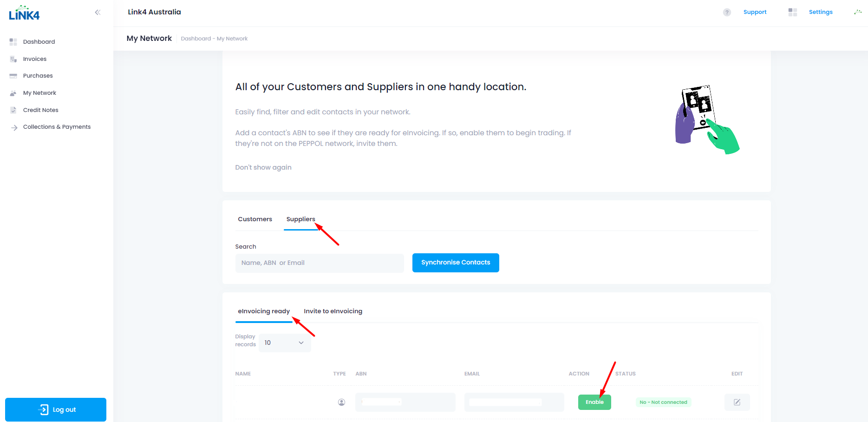Click the STATUS column header
Screen dimensions: 868x422
pos(626,374)
